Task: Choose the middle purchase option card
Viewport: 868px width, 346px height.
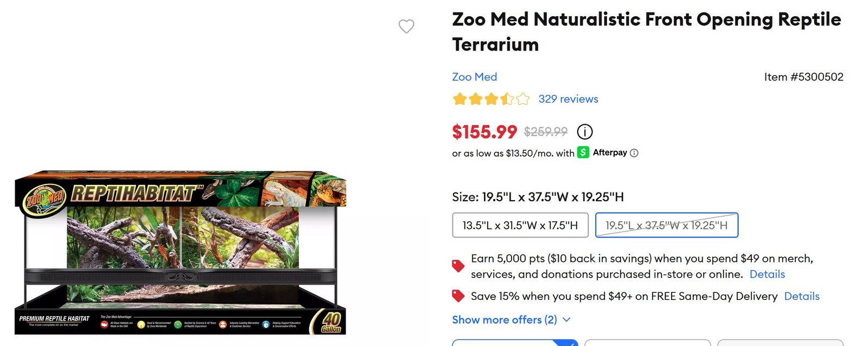Action: pyautogui.click(x=648, y=343)
